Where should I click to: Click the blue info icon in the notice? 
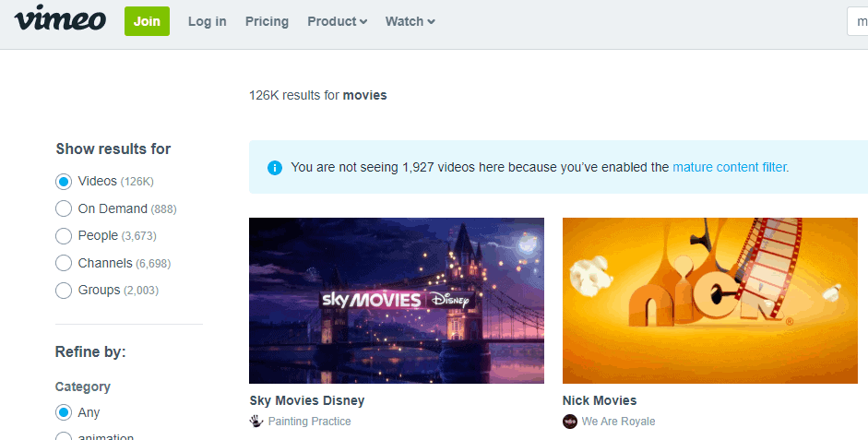275,168
